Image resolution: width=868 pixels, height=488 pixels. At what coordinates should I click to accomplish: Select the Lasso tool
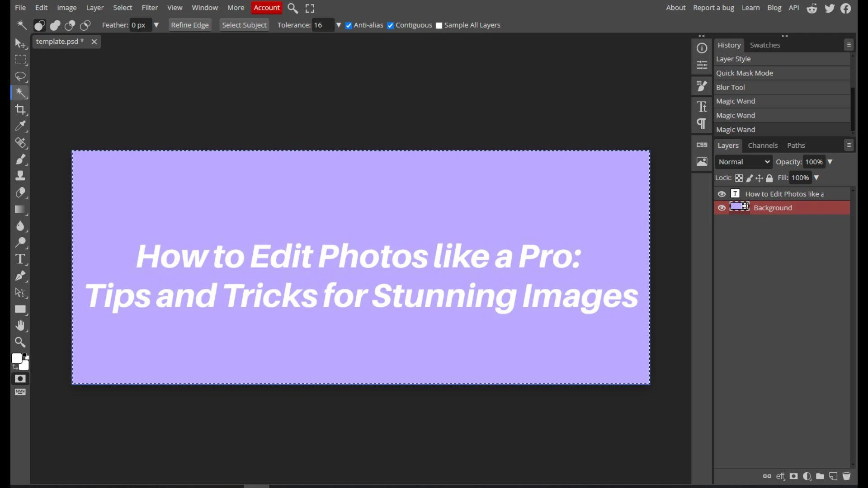click(20, 76)
